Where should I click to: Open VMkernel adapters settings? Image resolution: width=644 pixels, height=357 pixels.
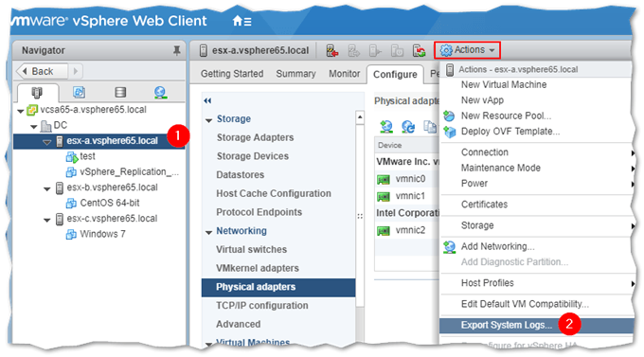pos(258,268)
